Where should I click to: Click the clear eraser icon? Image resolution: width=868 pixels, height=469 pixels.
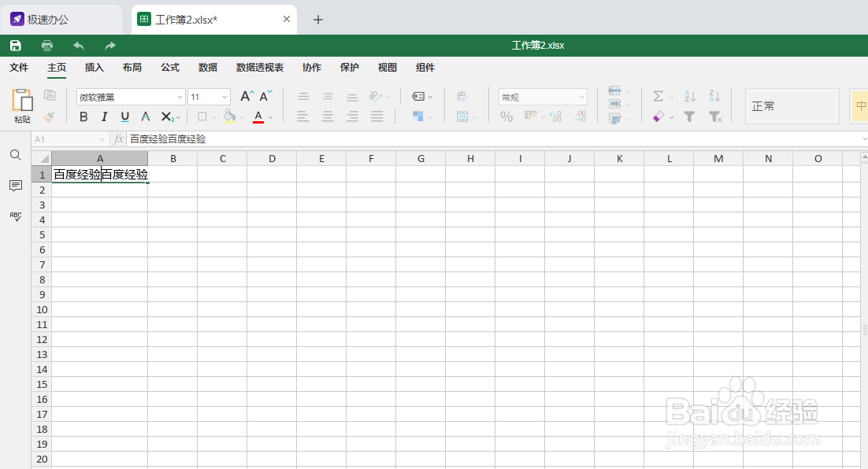click(x=658, y=116)
